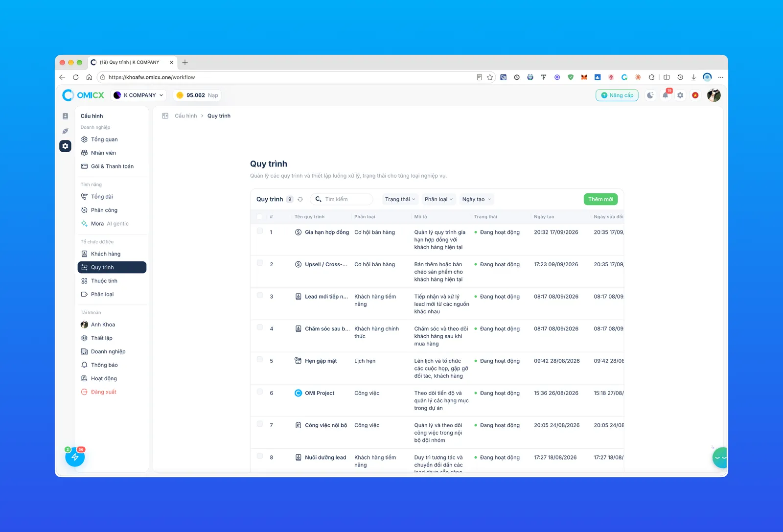This screenshot has height=532, width=783.
Task: Check the select-all checkbox in table header
Action: coord(259,217)
